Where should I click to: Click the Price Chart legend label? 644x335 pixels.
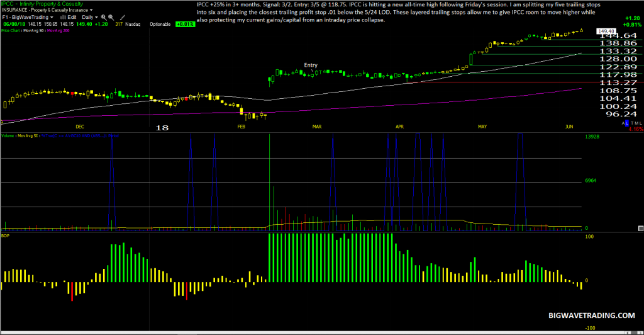[10, 30]
